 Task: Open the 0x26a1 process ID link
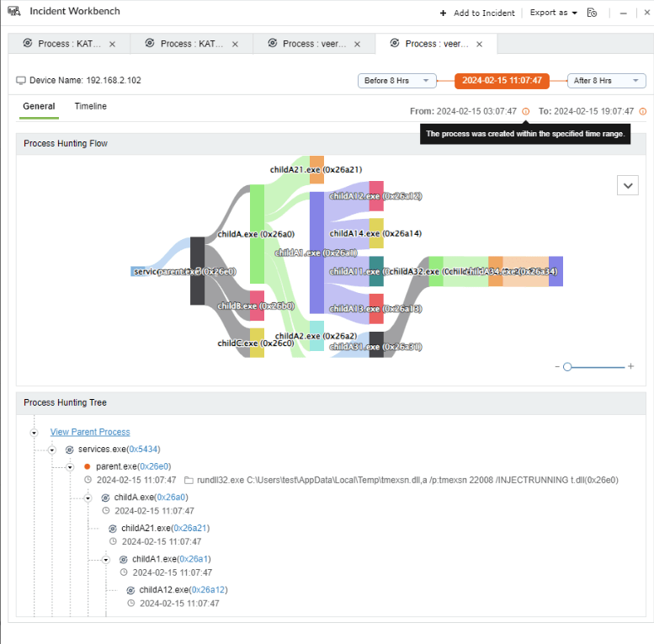coord(194,559)
